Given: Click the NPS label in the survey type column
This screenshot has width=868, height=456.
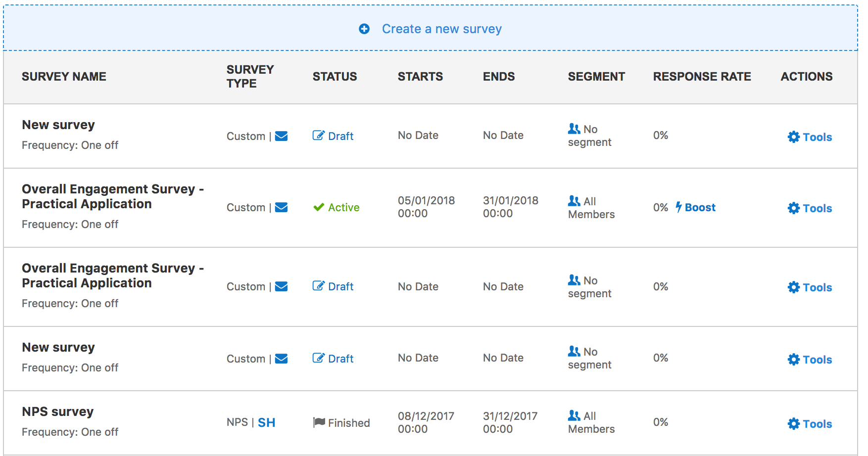Looking at the screenshot, I should tap(237, 422).
